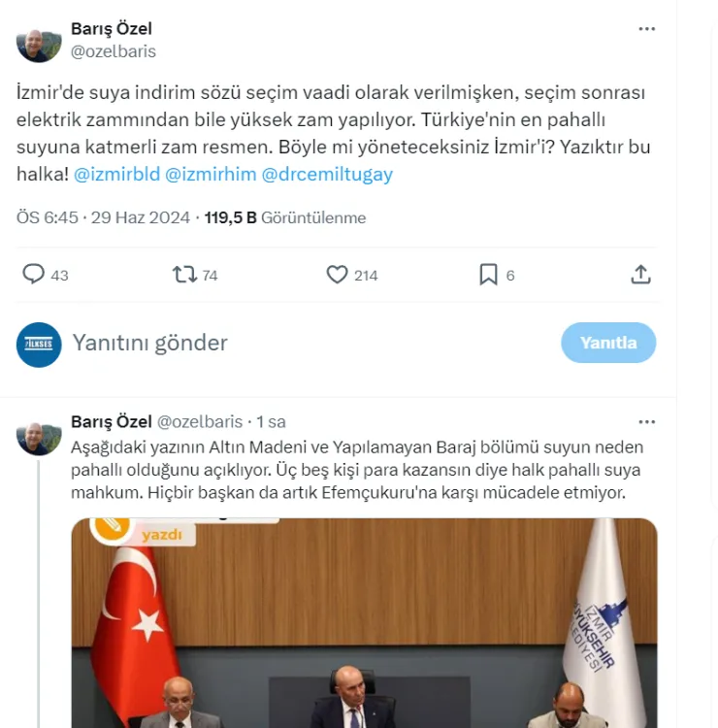Click the İLKSES profile avatar

pos(39,345)
